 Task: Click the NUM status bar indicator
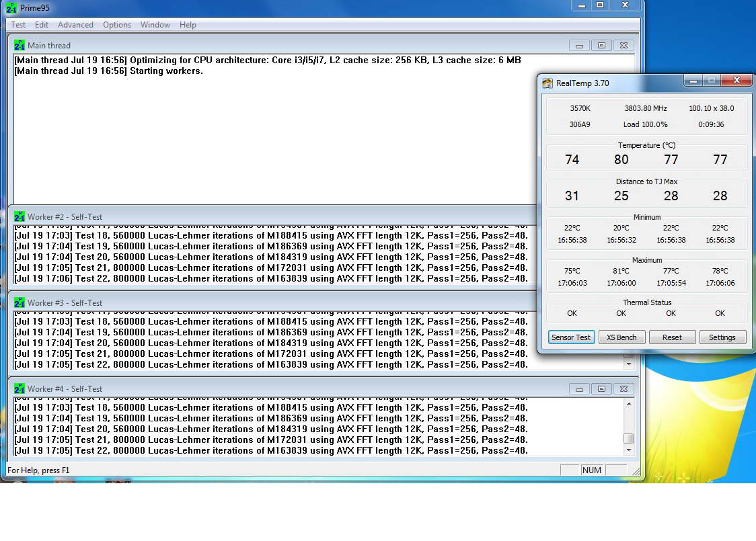(592, 470)
